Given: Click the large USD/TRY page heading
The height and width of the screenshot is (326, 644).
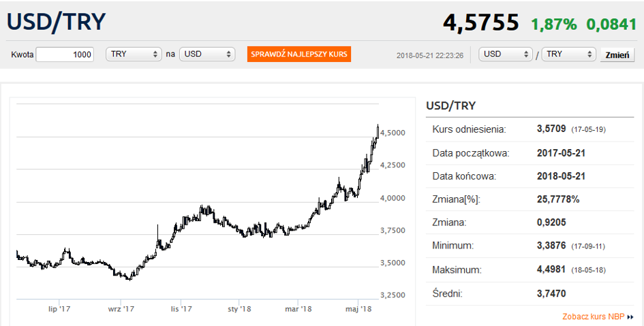Looking at the screenshot, I should (x=57, y=22).
